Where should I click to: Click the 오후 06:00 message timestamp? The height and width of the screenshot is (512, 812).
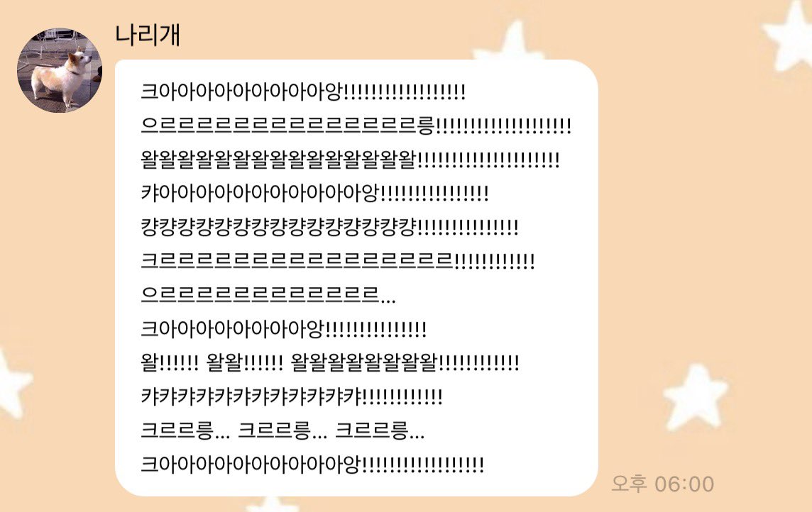(662, 484)
